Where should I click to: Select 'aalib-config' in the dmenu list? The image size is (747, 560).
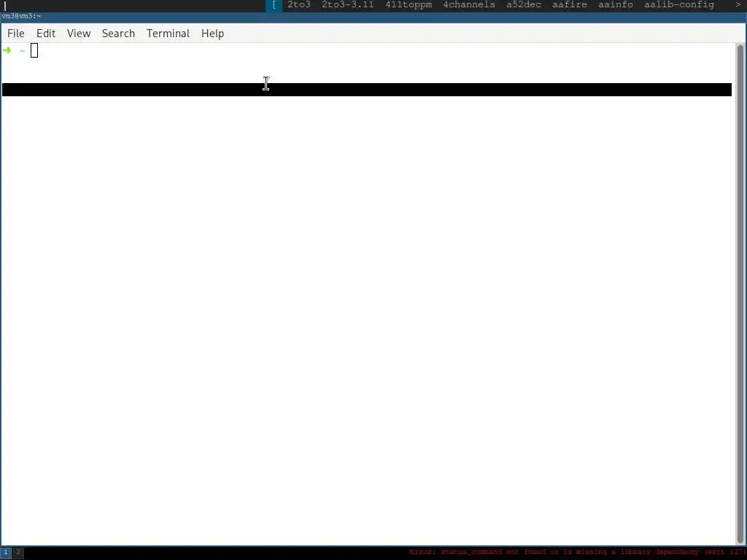[679, 5]
